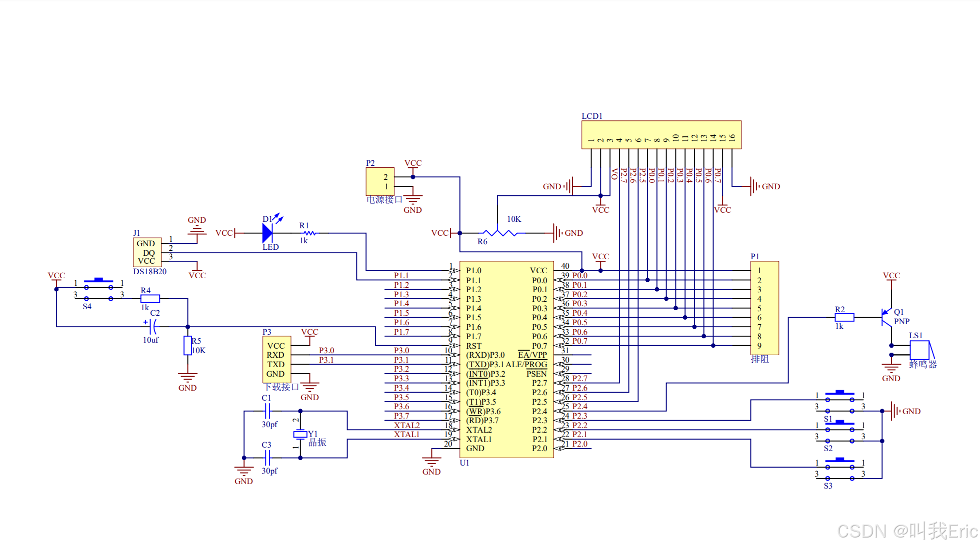Select the PNP transistor Q1 symbol

[886, 317]
